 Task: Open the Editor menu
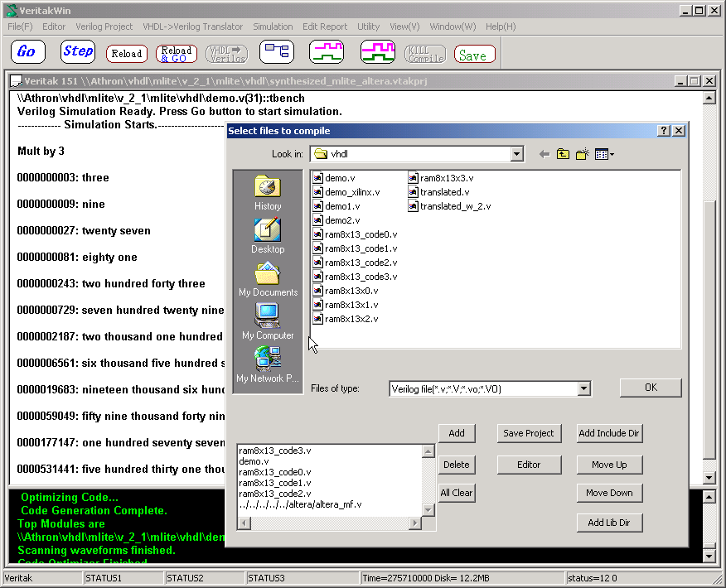click(x=54, y=27)
